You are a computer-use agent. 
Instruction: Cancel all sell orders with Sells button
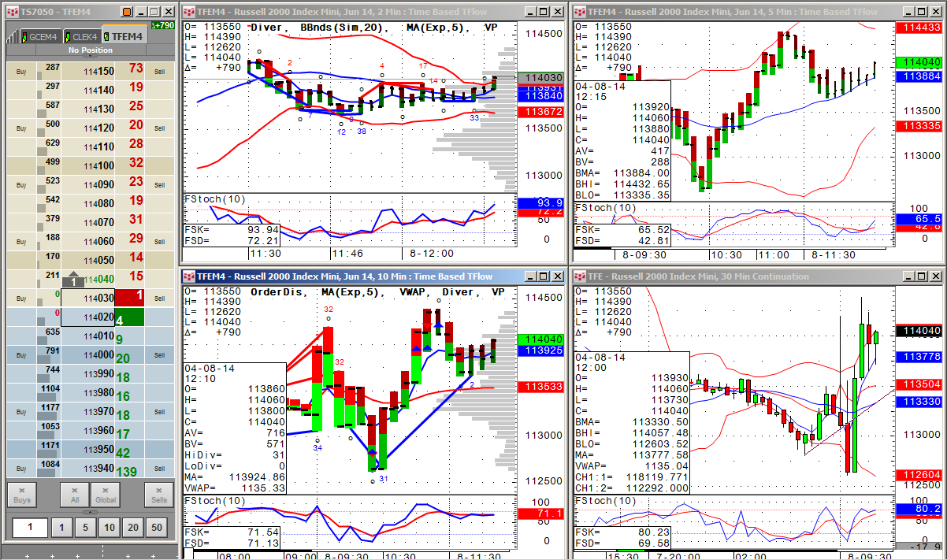158,495
